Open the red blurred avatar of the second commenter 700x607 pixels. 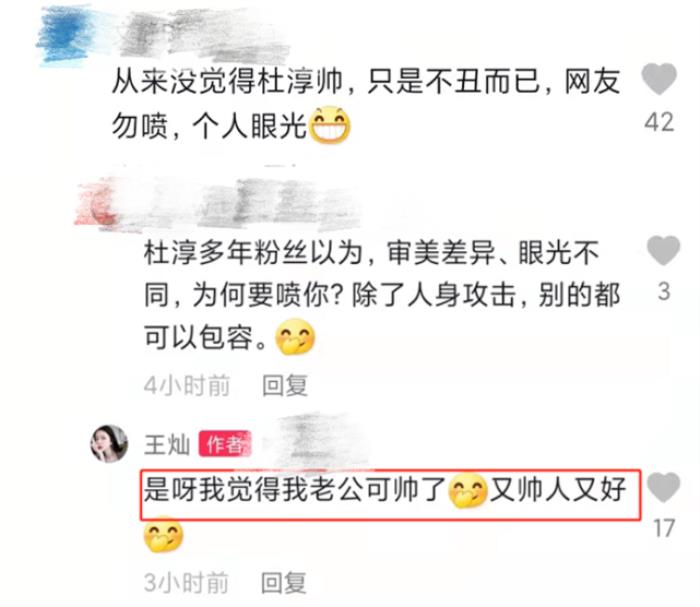pyautogui.click(x=97, y=204)
